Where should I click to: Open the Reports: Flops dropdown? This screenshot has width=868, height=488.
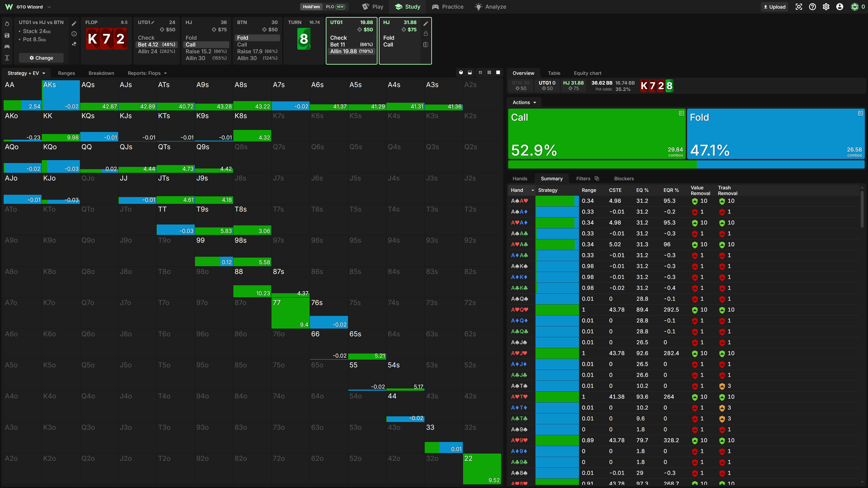point(147,73)
